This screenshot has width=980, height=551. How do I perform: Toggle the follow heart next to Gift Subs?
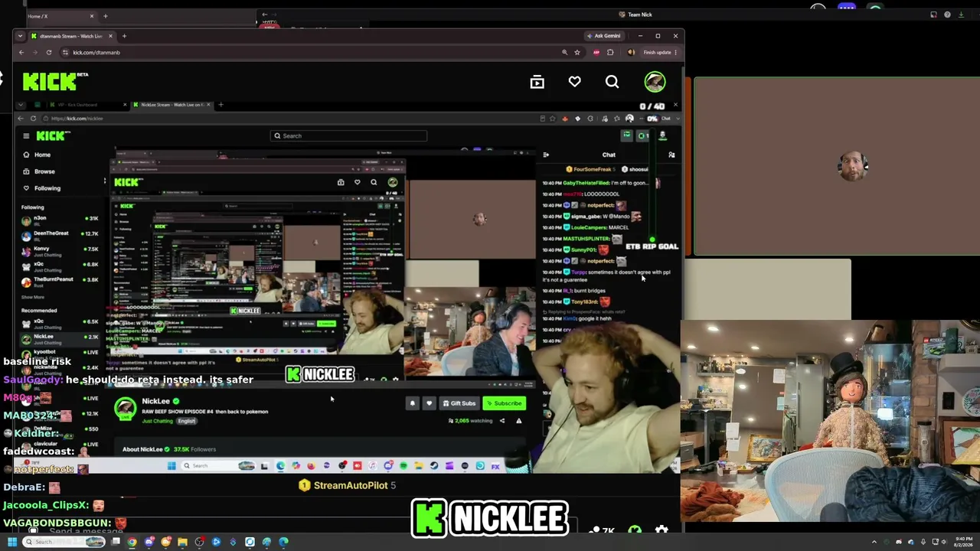(429, 403)
